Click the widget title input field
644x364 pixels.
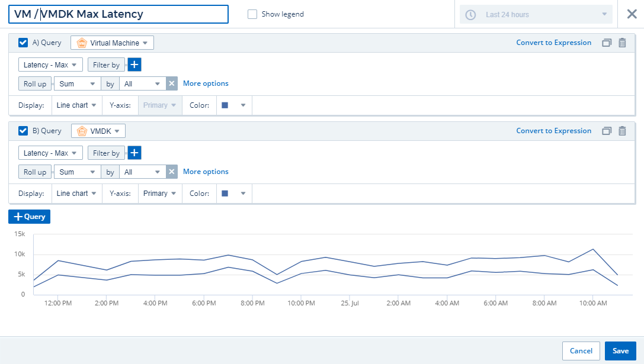click(x=118, y=14)
